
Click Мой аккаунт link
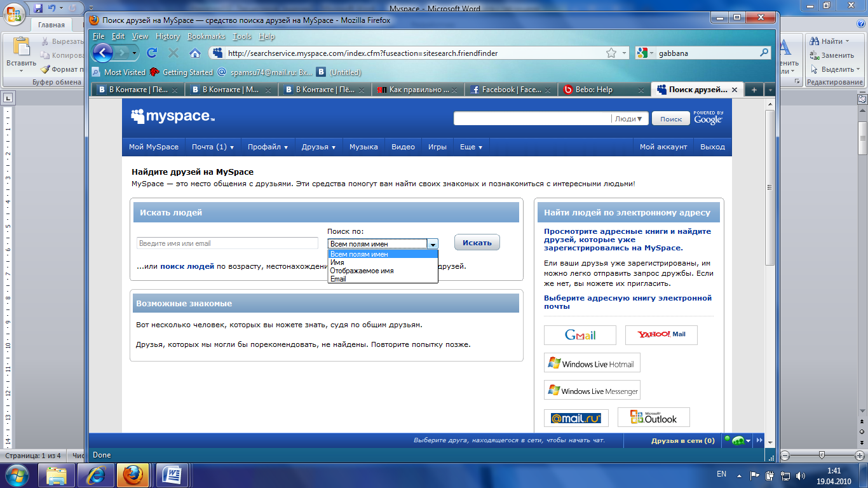[x=663, y=147]
